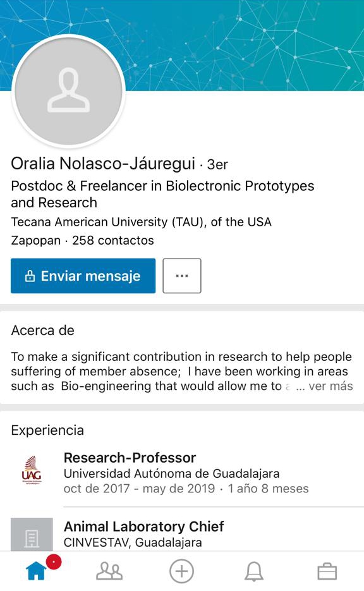Tap the blue network cover banner
This screenshot has height=591, width=364.
[x=245, y=46]
